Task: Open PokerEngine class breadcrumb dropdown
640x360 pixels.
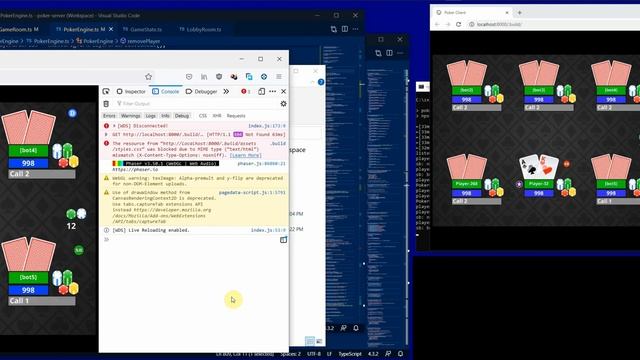Action: coord(95,41)
